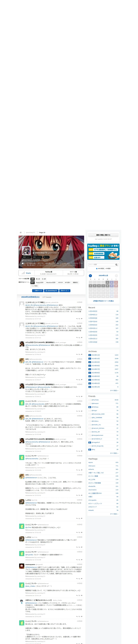Open 2024年02月 archive list icon
The width and height of the screenshot is (138, 644).
[90, 383]
